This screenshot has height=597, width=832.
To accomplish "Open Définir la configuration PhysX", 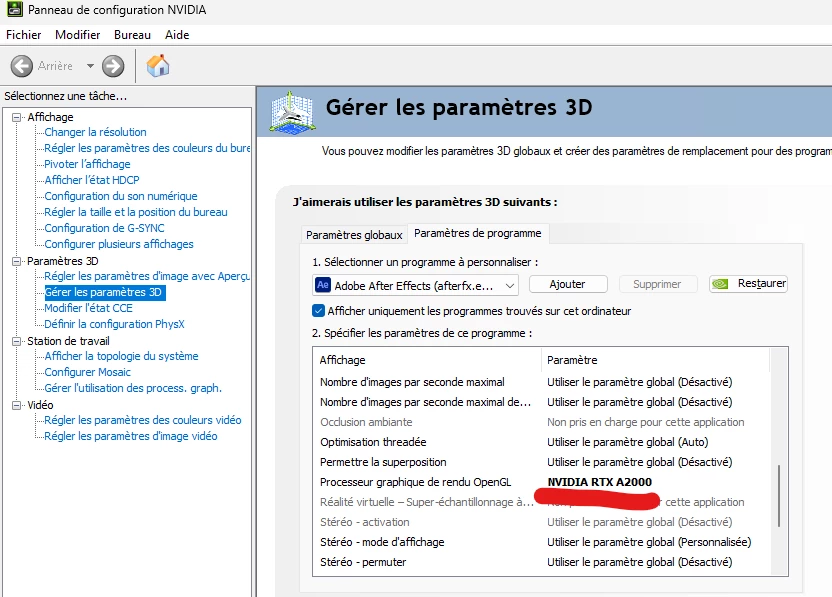I will pos(115,324).
